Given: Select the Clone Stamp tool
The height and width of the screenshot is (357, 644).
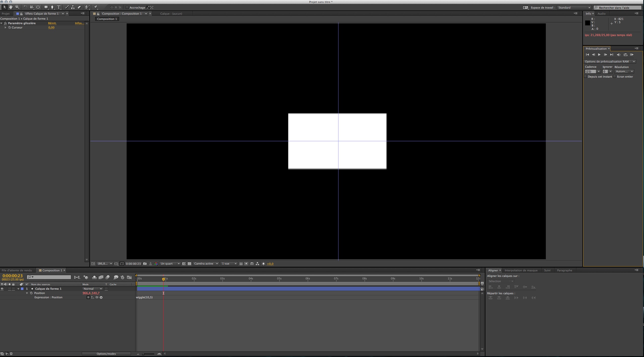Looking at the screenshot, I should (73, 7).
